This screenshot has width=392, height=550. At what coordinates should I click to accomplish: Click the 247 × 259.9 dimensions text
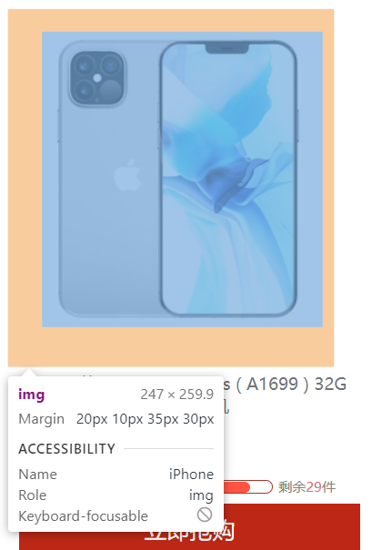click(x=176, y=395)
